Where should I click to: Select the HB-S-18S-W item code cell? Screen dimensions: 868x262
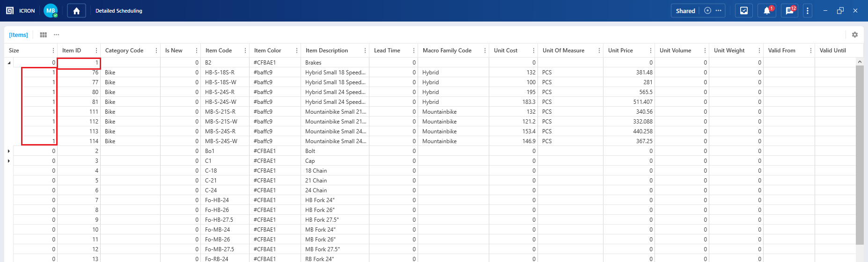click(x=225, y=82)
